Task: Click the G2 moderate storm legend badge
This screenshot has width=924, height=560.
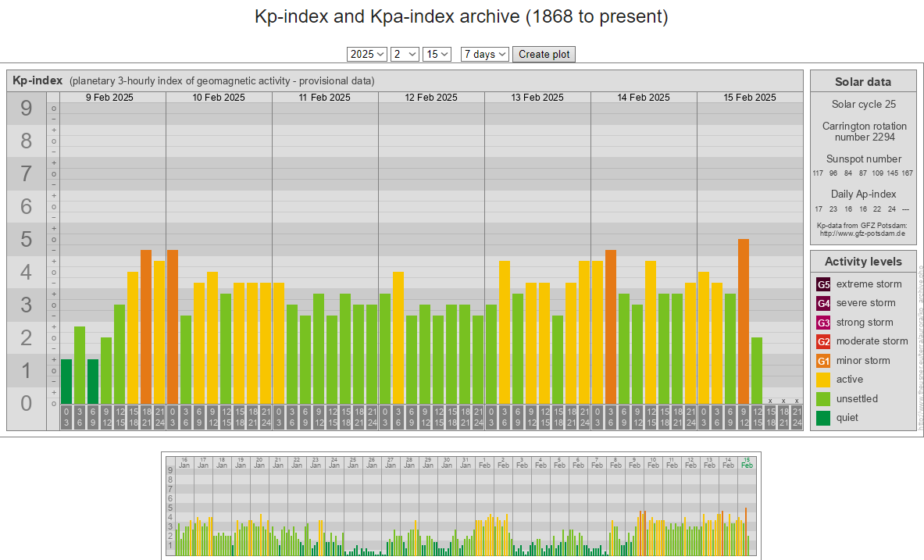Action: pos(823,341)
